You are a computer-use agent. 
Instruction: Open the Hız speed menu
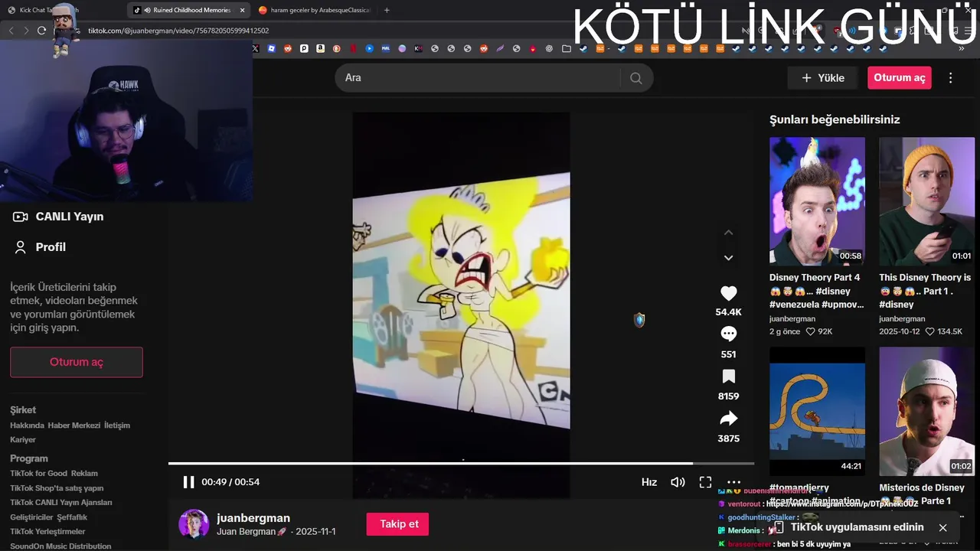click(649, 482)
